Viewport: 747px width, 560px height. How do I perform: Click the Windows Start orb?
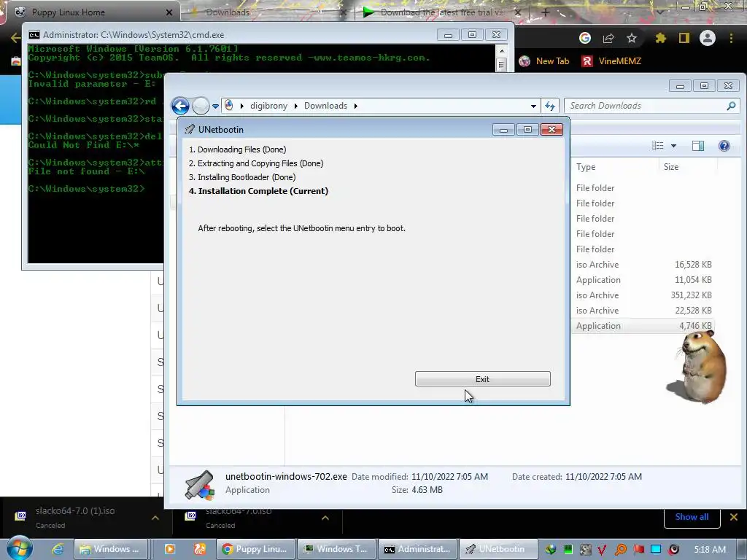coord(20,548)
